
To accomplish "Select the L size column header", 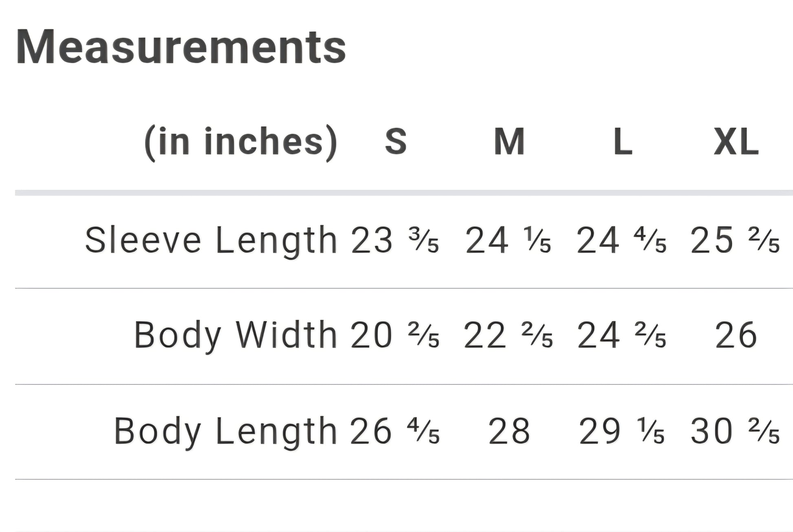I will [x=623, y=141].
